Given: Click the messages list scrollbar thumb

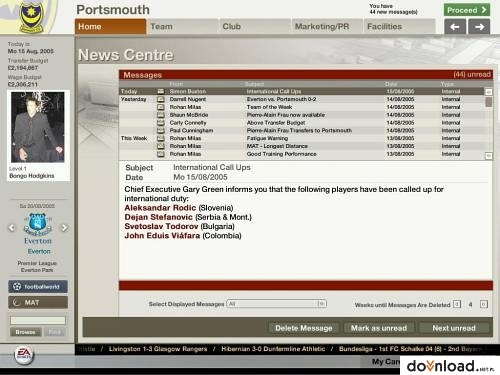Looking at the screenshot, I should pos(489,102).
